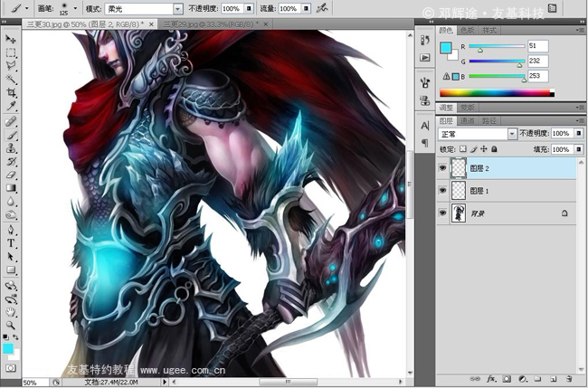588x388 pixels.
Task: Click the link layers icon
Action: point(475,379)
